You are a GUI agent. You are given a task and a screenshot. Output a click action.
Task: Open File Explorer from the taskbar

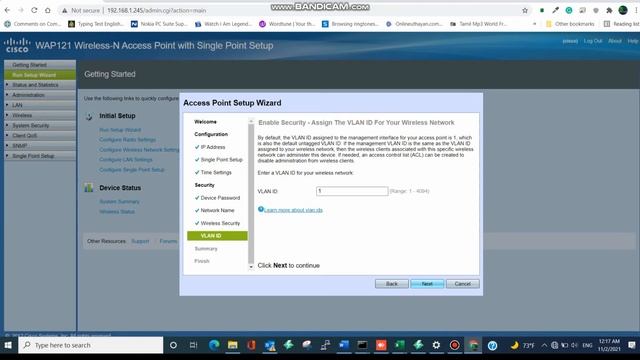point(233,345)
